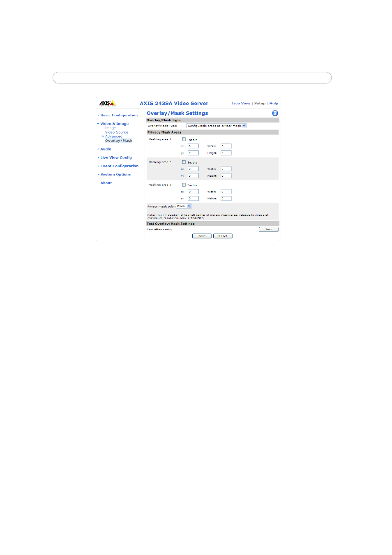Focus Masking area 2 x field
This screenshot has height=555, width=392.
(x=193, y=169)
